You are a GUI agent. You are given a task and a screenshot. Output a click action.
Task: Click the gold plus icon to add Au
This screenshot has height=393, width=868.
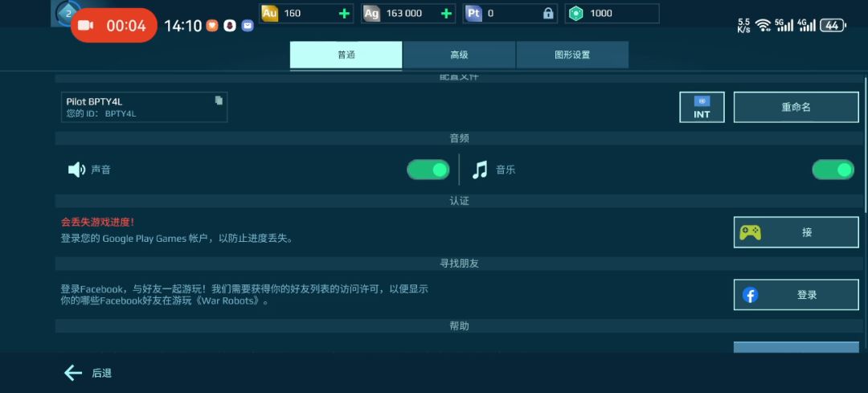tap(344, 14)
